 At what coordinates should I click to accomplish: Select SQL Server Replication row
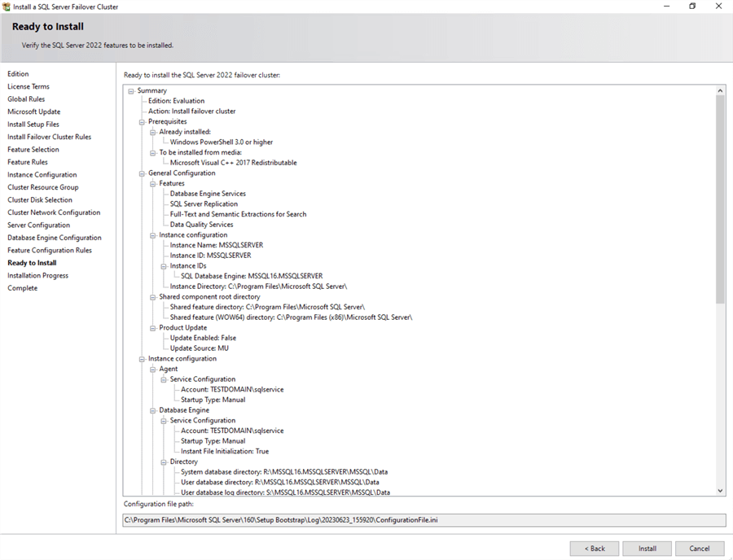pyautogui.click(x=204, y=204)
